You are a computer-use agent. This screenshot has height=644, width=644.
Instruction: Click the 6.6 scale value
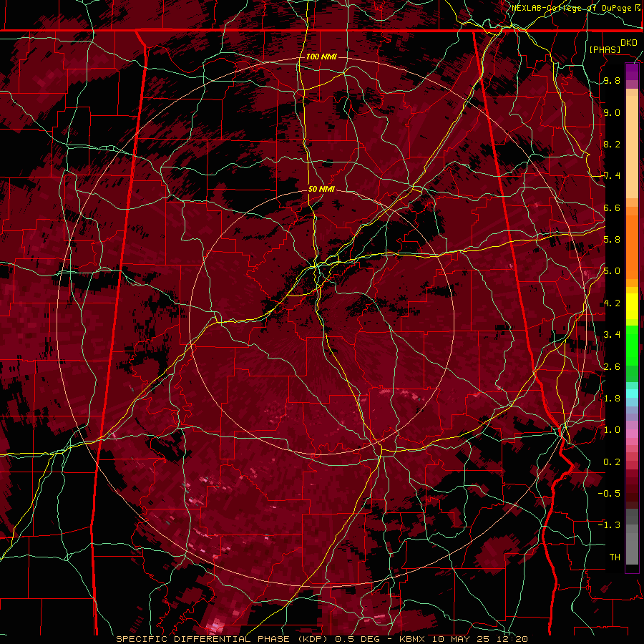[612, 208]
